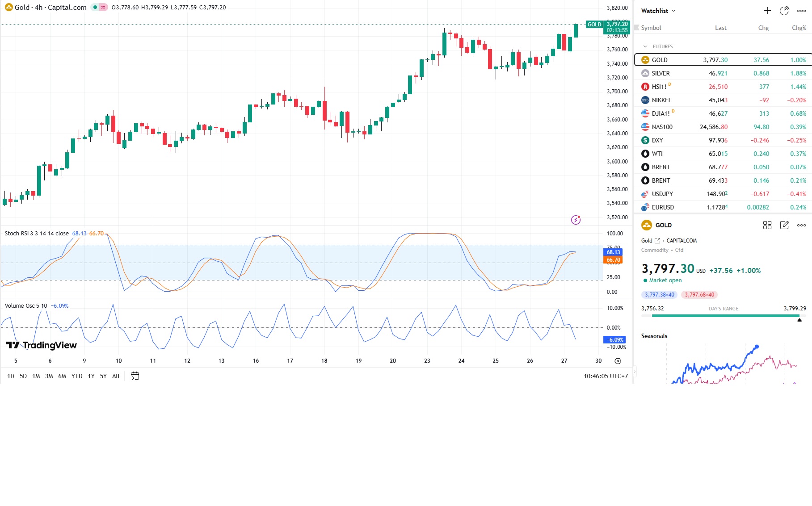Open the Watchlist name dropdown
The width and height of the screenshot is (812, 506).
point(658,11)
